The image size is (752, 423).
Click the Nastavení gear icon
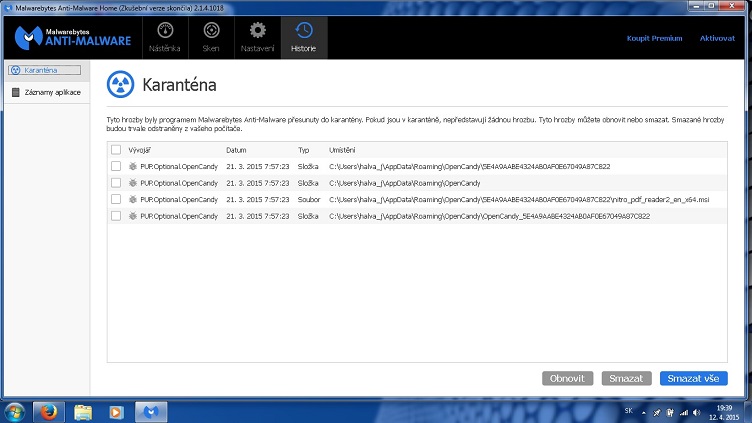(258, 30)
